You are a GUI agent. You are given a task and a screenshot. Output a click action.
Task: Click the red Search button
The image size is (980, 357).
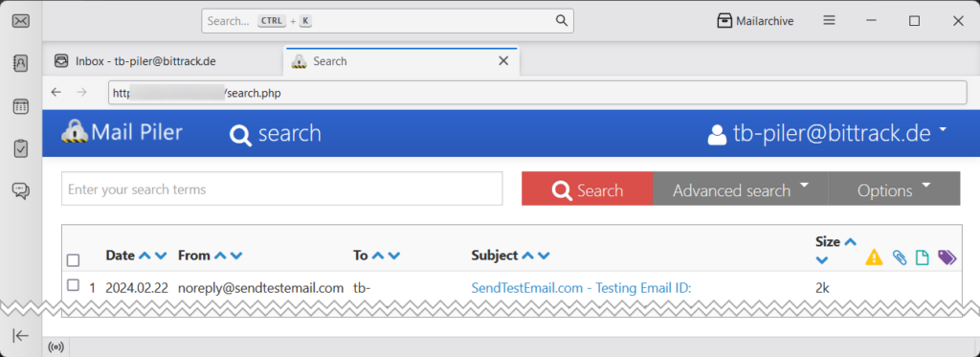(x=587, y=189)
